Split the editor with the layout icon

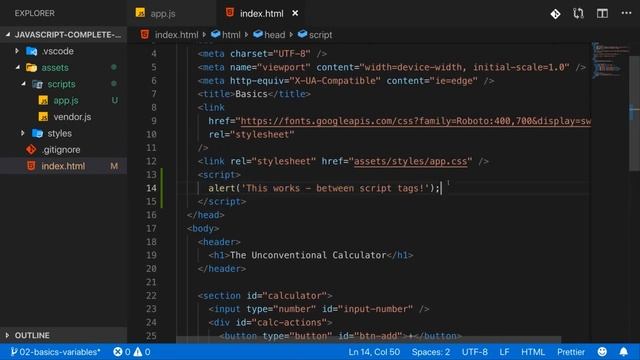[x=602, y=13]
